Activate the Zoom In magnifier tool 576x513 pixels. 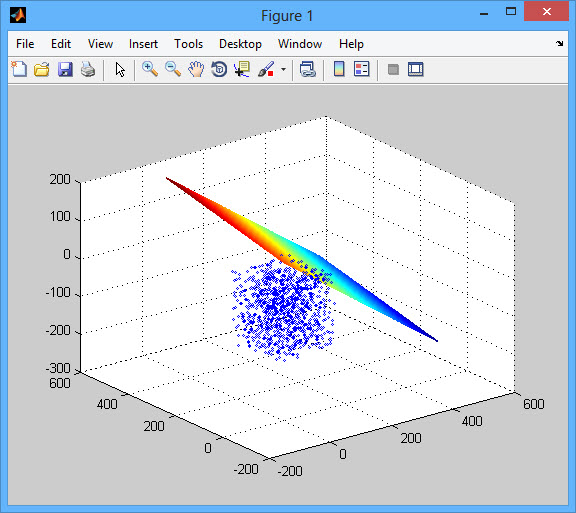click(150, 69)
